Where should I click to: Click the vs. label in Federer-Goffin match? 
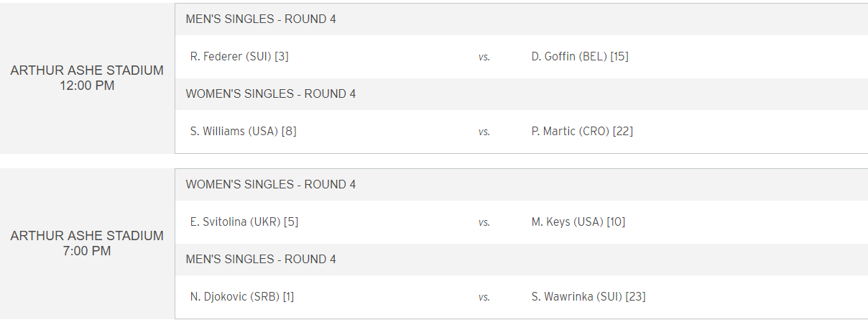click(484, 57)
